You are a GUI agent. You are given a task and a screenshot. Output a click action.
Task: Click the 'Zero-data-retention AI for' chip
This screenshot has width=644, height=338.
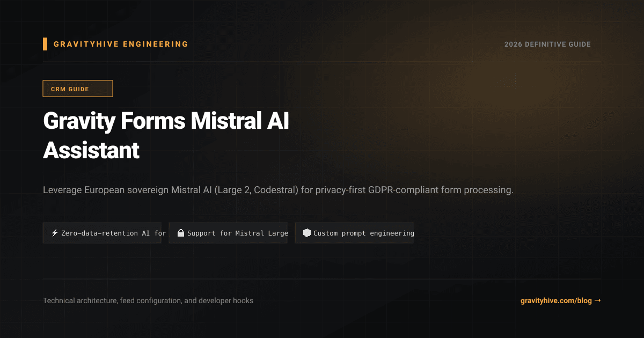click(x=102, y=233)
